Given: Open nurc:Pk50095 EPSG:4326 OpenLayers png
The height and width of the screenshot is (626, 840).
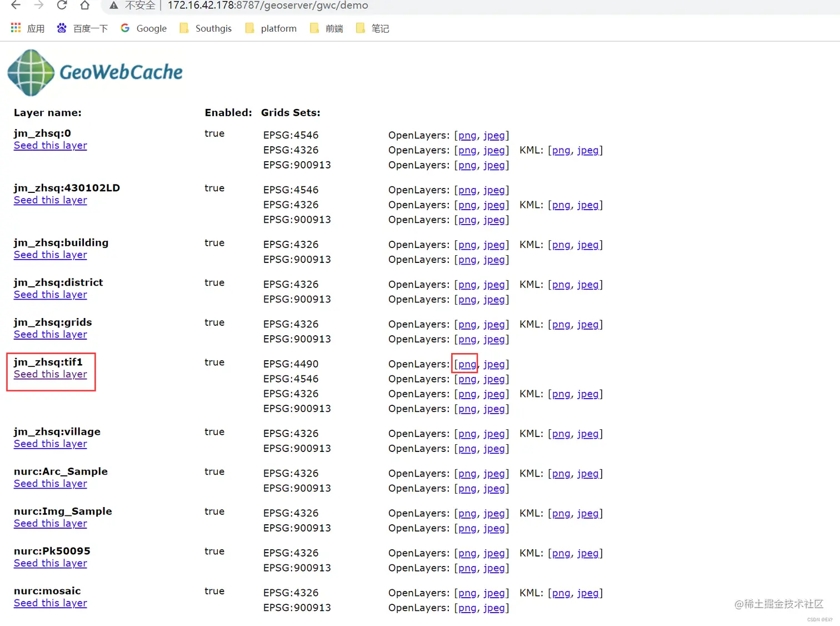Looking at the screenshot, I should point(467,553).
